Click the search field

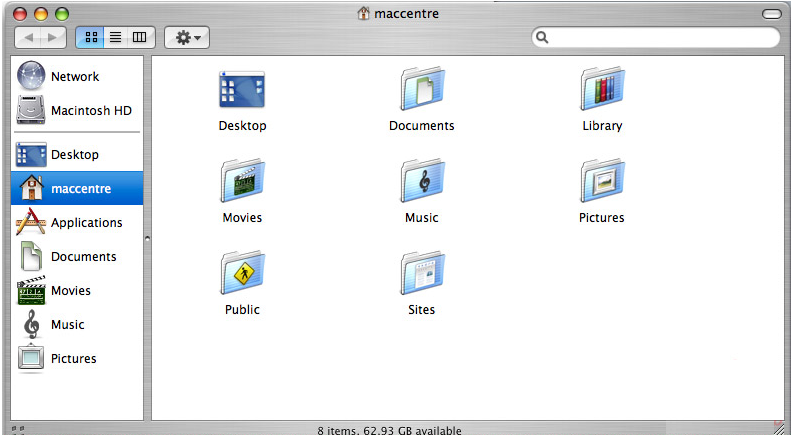tap(655, 37)
